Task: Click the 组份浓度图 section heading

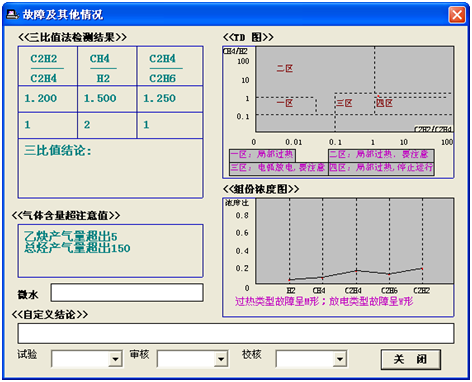Action: tap(261, 189)
